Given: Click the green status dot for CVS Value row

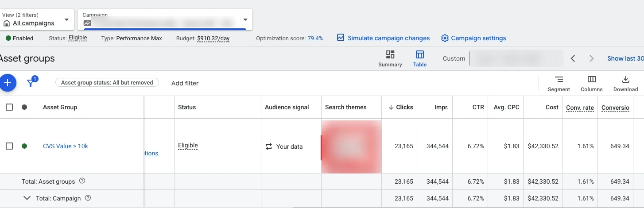Looking at the screenshot, I should 24,146.
